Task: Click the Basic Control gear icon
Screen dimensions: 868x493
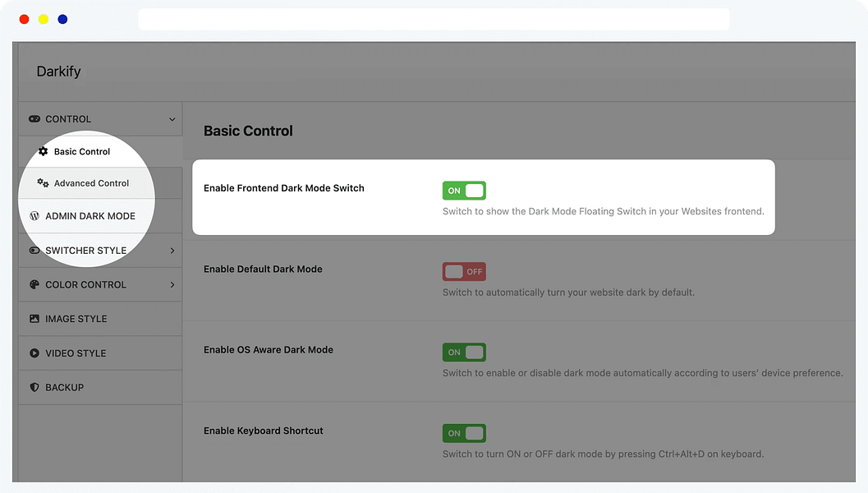Action: pyautogui.click(x=43, y=151)
